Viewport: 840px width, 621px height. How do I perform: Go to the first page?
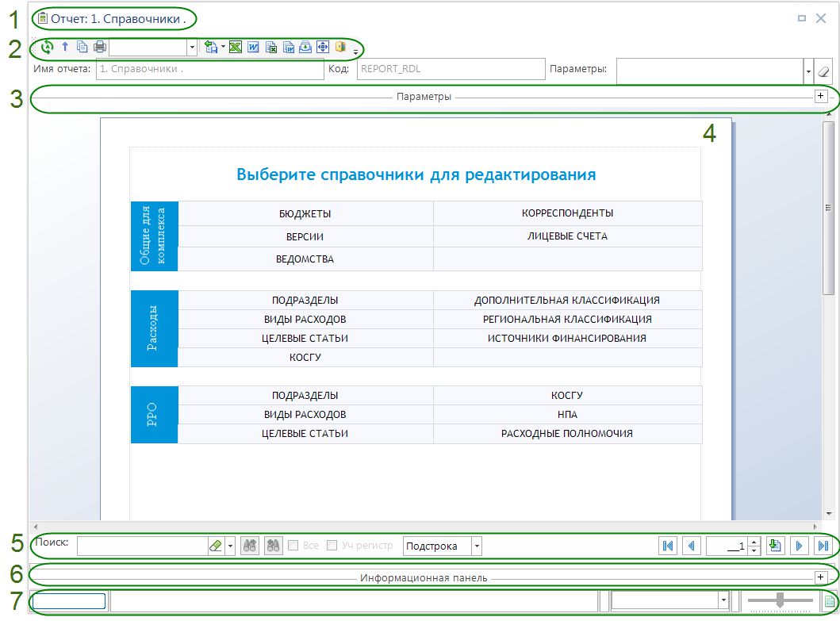[667, 546]
